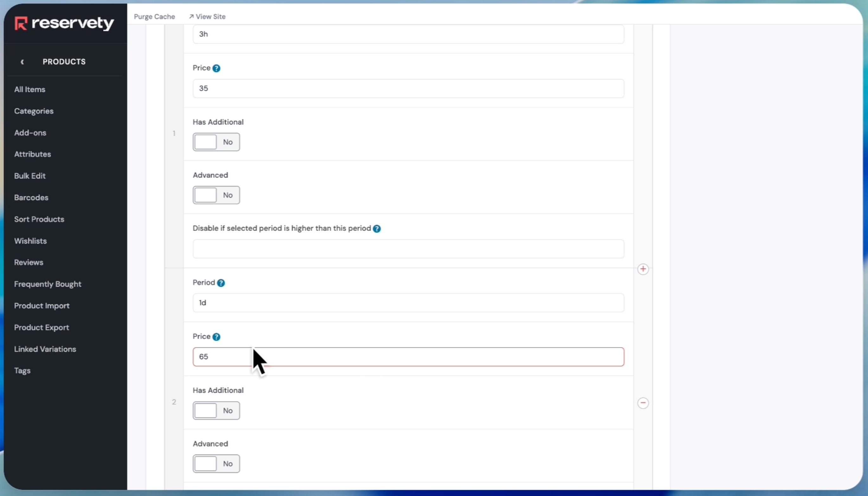
Task: Click the Reservety logo
Action: pos(64,23)
